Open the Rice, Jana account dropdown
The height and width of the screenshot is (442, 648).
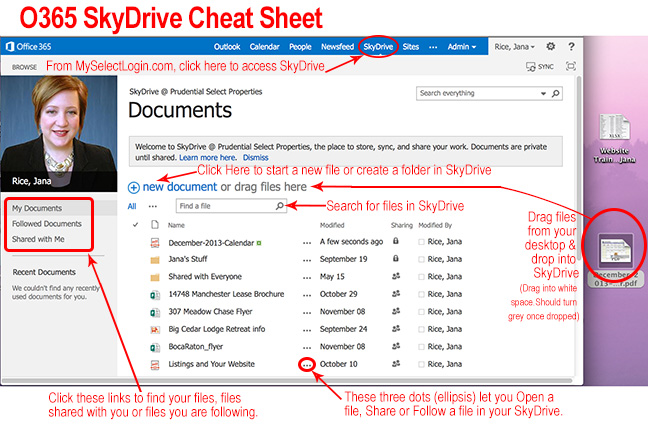[x=515, y=47]
